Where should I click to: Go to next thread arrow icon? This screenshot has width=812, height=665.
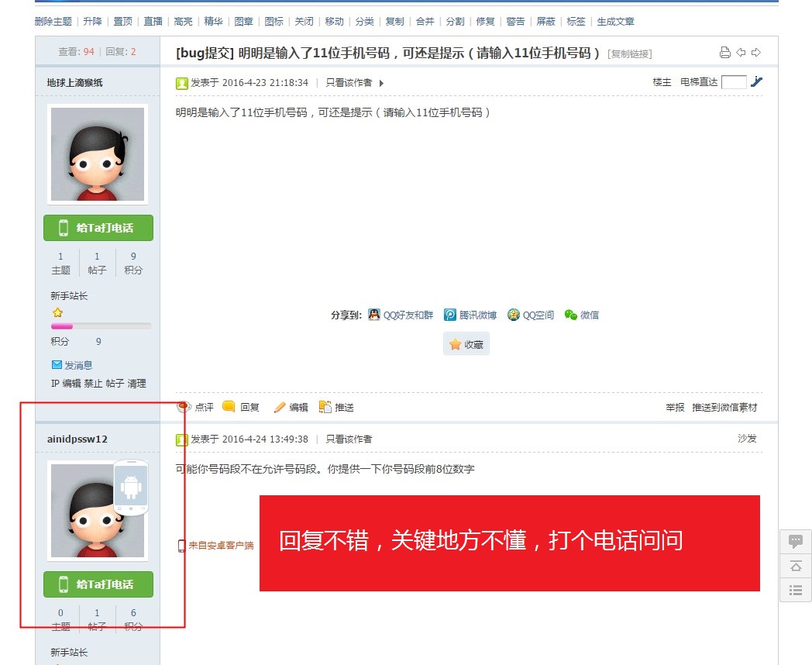(756, 52)
